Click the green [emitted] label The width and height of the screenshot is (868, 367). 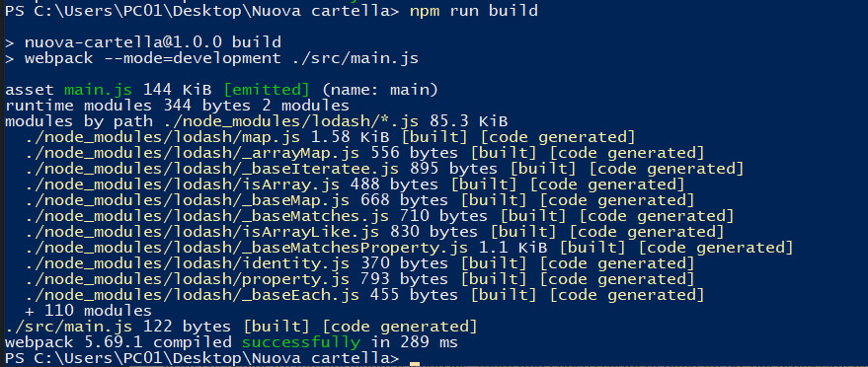click(x=267, y=90)
